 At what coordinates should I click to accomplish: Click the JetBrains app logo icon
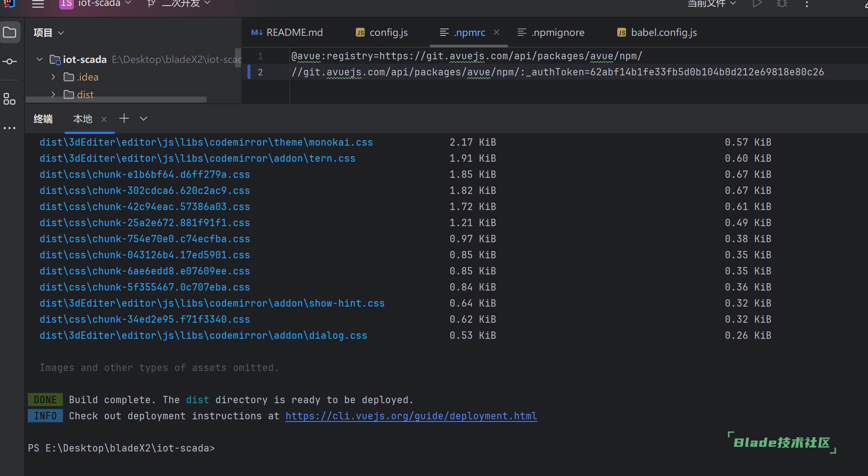click(9, 4)
